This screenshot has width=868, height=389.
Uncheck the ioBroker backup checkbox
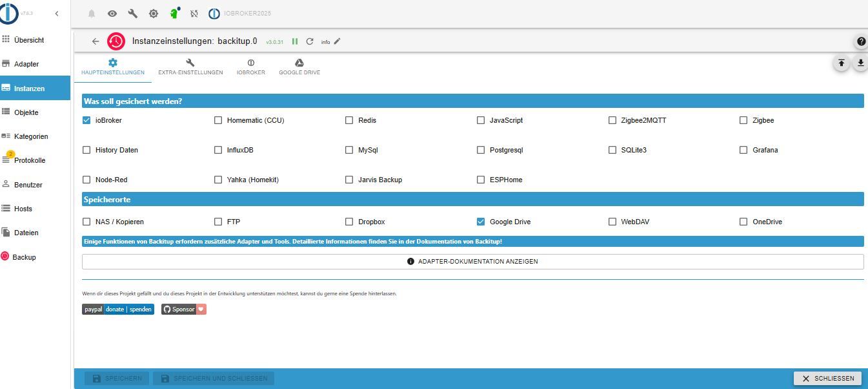click(x=86, y=120)
